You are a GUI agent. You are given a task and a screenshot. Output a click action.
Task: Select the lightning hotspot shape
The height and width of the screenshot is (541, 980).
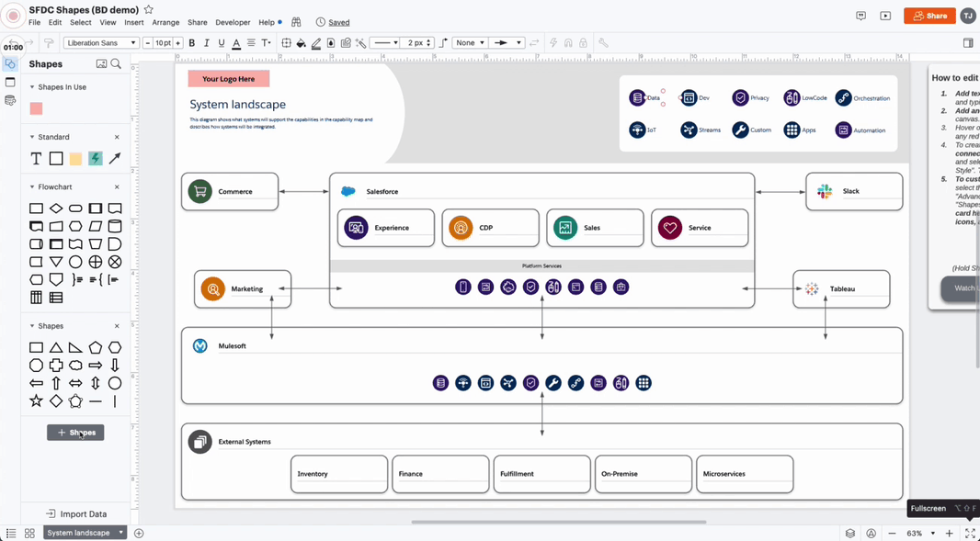coord(95,159)
